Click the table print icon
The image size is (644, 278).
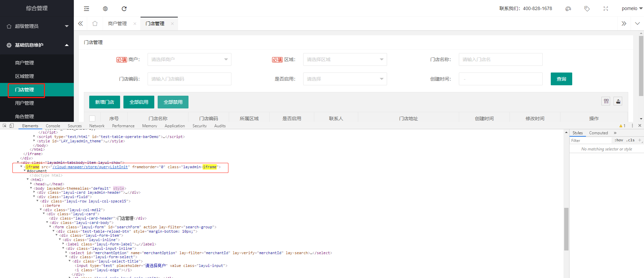coord(618,101)
